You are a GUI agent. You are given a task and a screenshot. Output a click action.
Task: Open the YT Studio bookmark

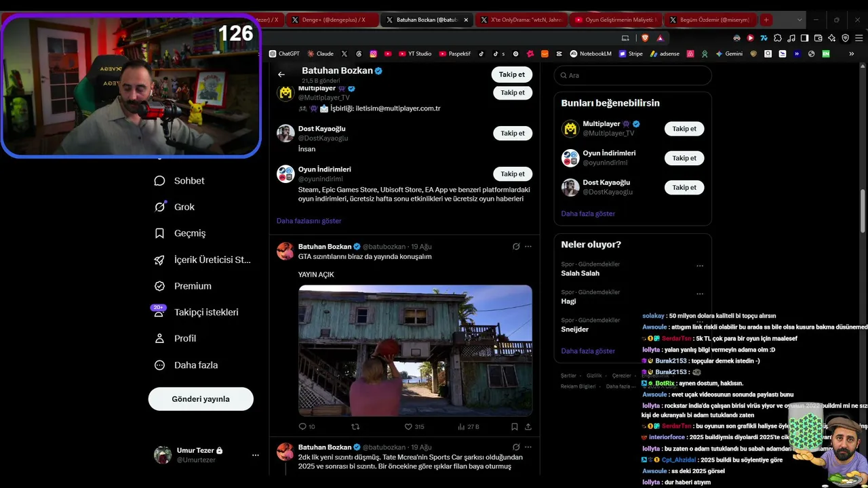coord(415,54)
